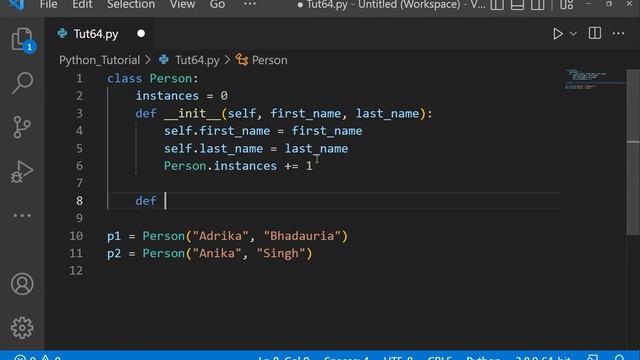Screen dimensions: 640x360
Task: Click the CRLF line ending status entry
Action: tap(440, 357)
